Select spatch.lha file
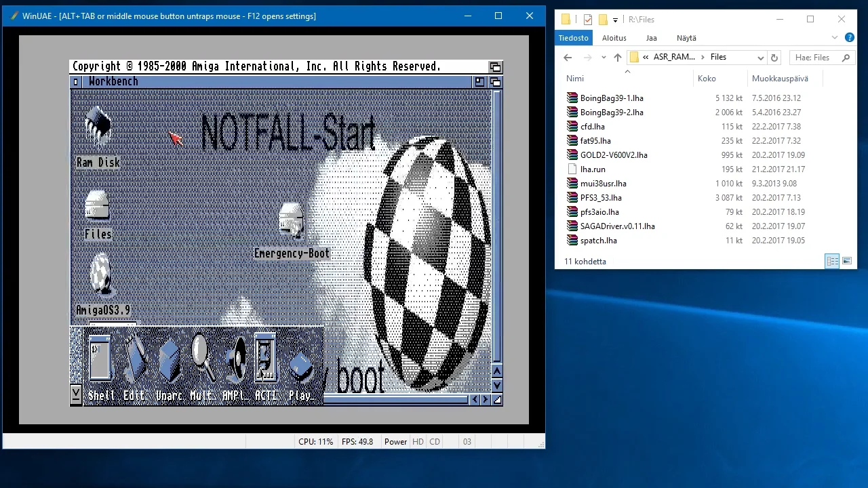Image resolution: width=868 pixels, height=488 pixels. 598,241
